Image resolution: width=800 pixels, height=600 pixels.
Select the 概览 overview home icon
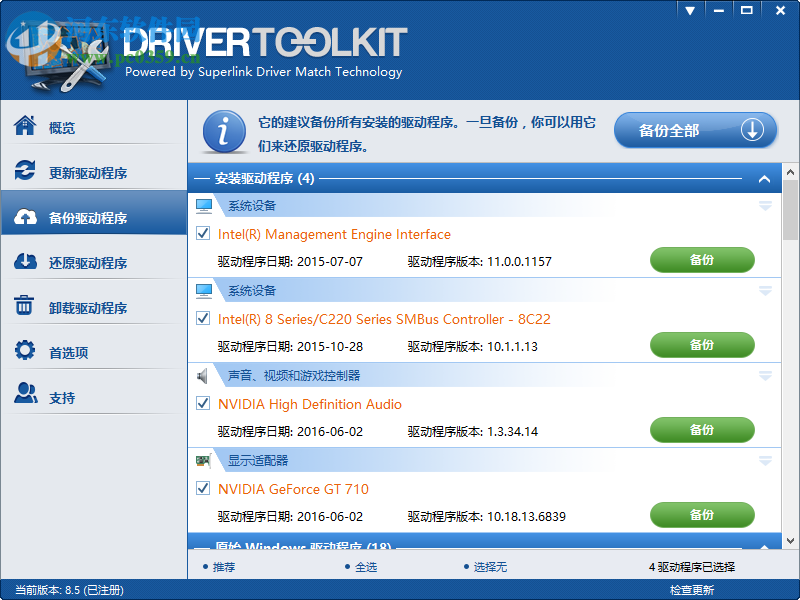pos(25,127)
